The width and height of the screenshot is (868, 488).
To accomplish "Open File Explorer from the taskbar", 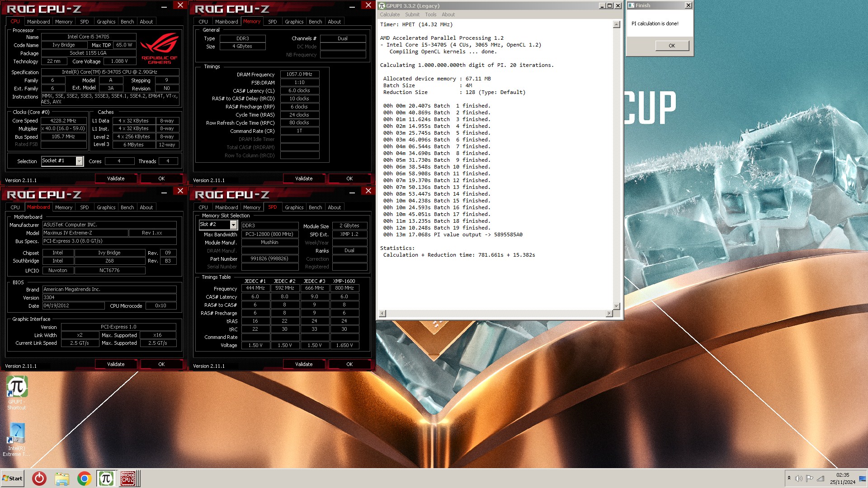I will pos(62,479).
